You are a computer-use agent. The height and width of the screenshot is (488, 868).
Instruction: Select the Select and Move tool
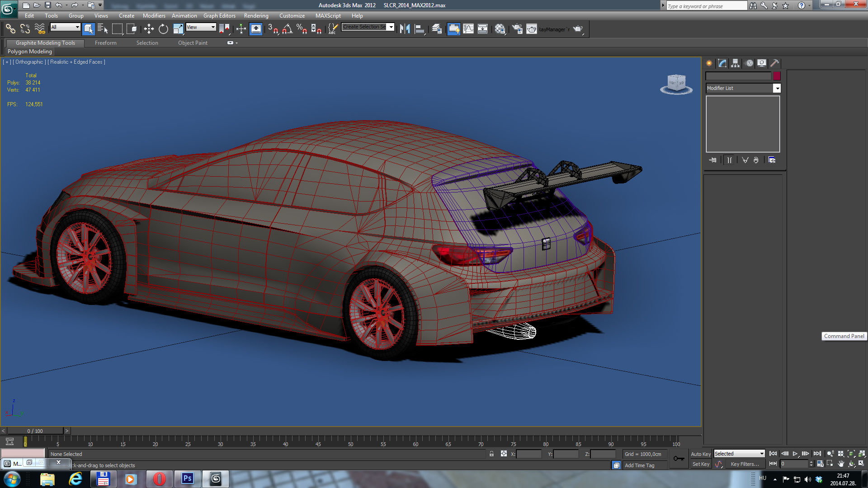coord(149,29)
